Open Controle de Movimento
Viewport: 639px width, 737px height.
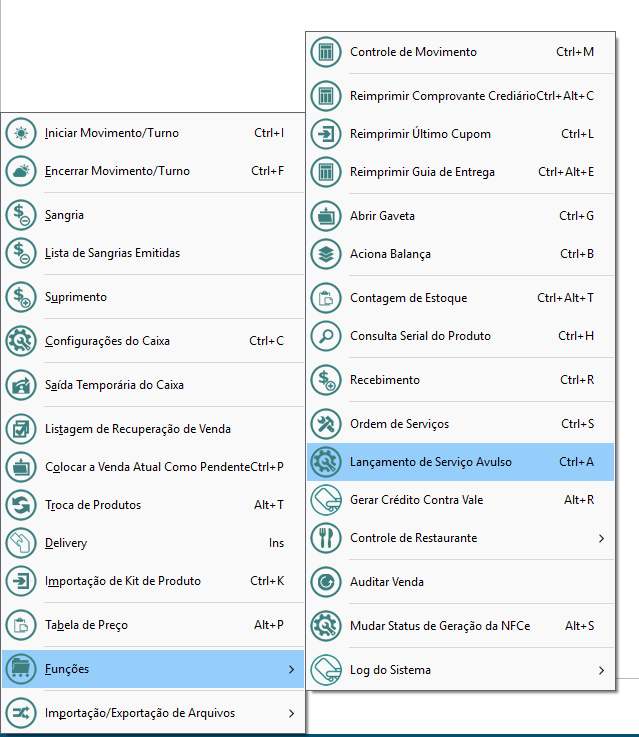[413, 52]
